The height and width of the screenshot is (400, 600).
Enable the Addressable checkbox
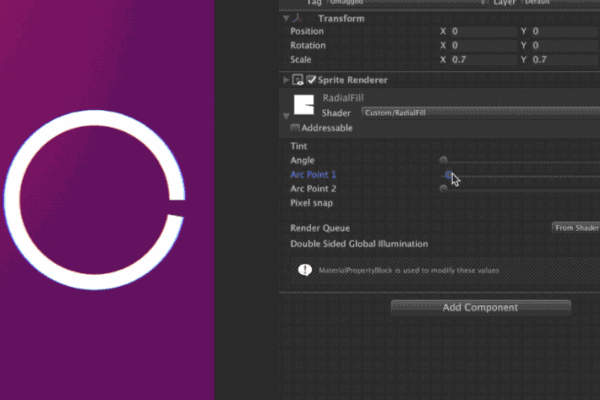[295, 128]
